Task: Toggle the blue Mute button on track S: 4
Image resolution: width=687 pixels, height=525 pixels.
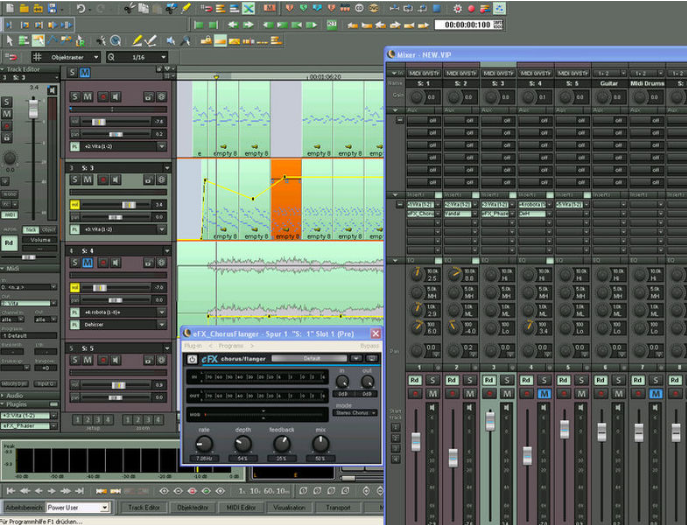Action: coord(88,262)
